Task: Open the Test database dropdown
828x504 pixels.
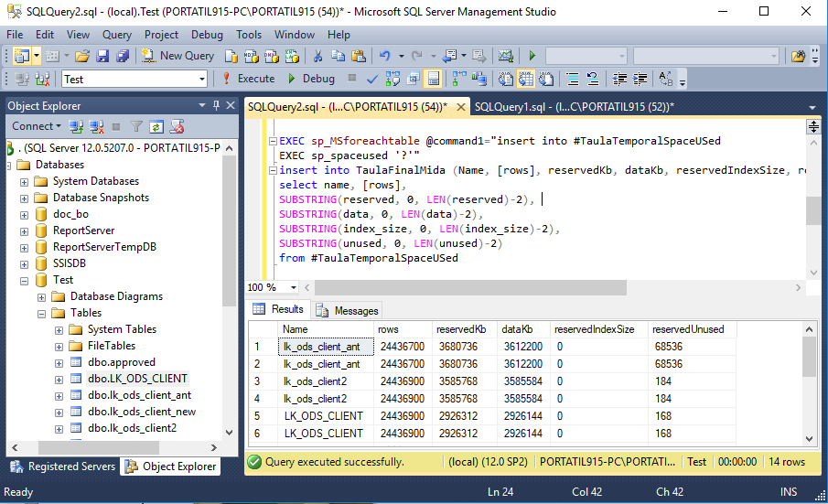Action: [x=201, y=80]
